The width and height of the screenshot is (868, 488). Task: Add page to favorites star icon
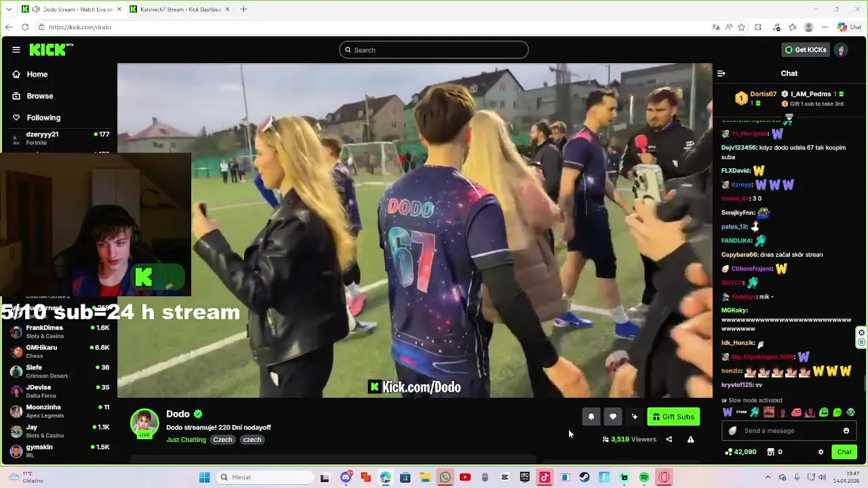[741, 27]
